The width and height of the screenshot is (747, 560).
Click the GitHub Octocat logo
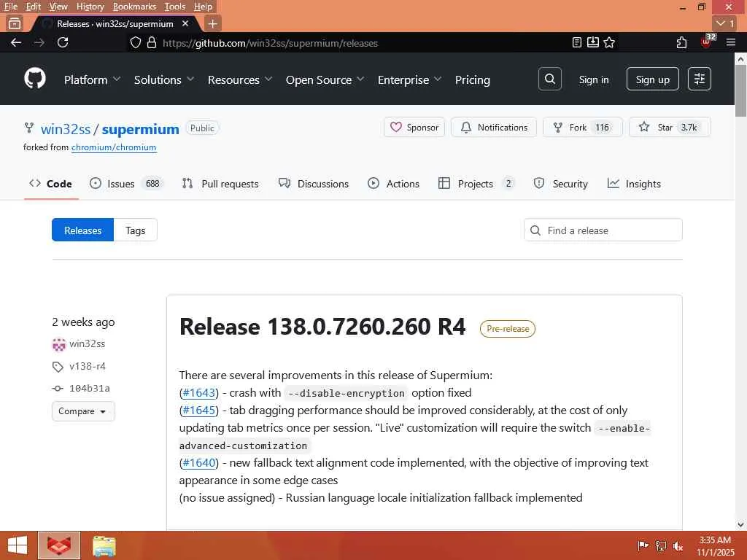pos(35,79)
